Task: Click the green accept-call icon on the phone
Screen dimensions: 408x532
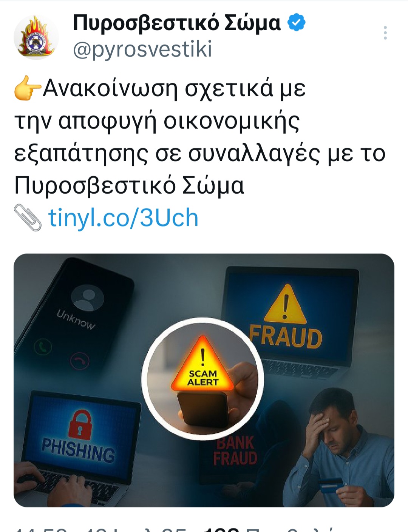Action: [43, 347]
